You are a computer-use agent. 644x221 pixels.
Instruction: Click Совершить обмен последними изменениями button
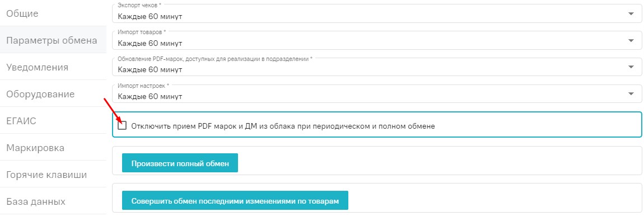(235, 200)
